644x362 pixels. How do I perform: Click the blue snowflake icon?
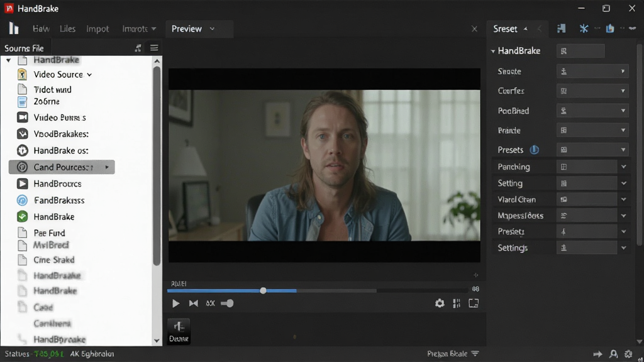[584, 28]
